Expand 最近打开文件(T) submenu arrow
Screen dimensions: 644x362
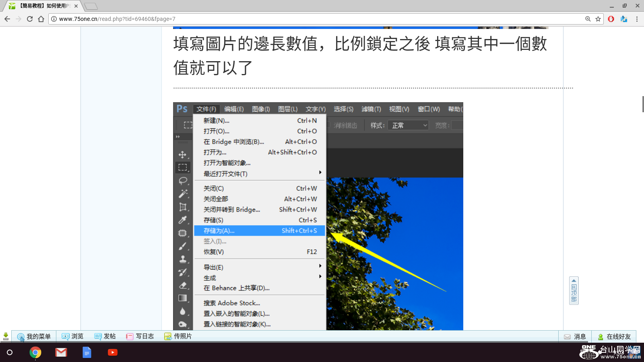point(320,173)
